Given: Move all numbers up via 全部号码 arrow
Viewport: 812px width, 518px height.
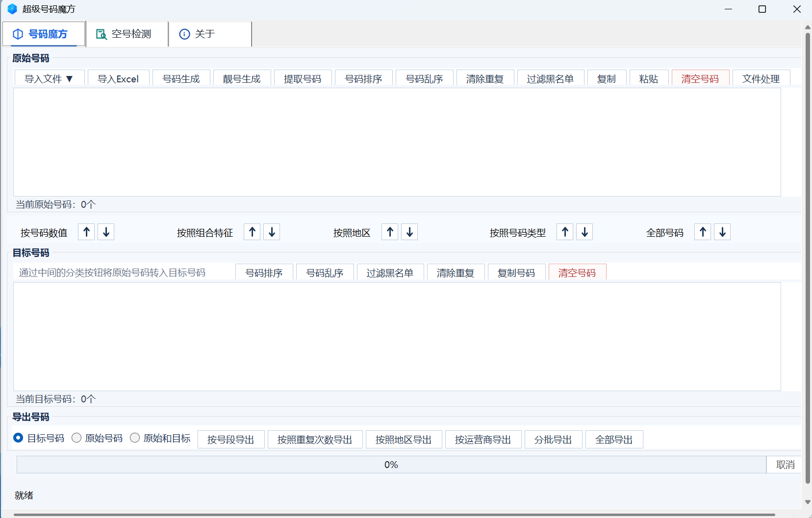Looking at the screenshot, I should (703, 232).
